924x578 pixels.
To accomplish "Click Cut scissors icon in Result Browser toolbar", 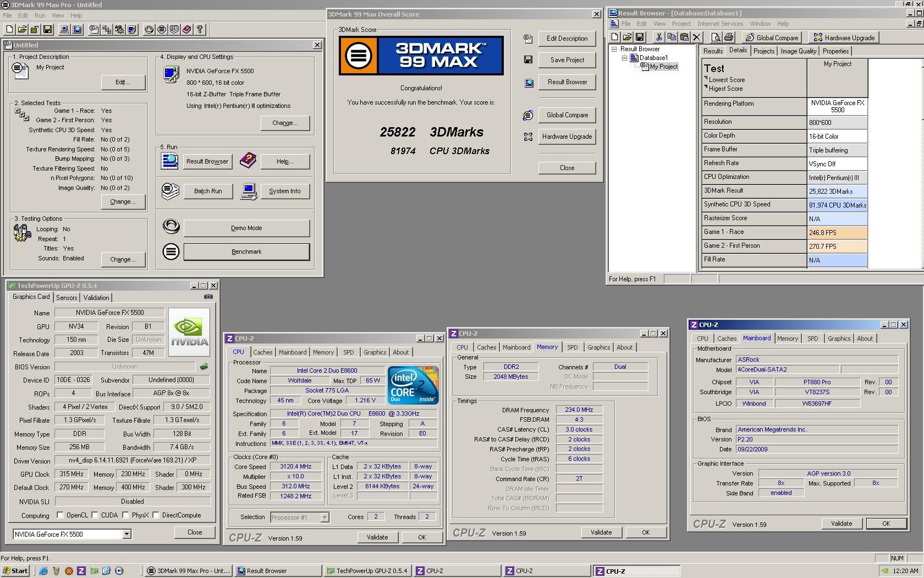I will 659,37.
